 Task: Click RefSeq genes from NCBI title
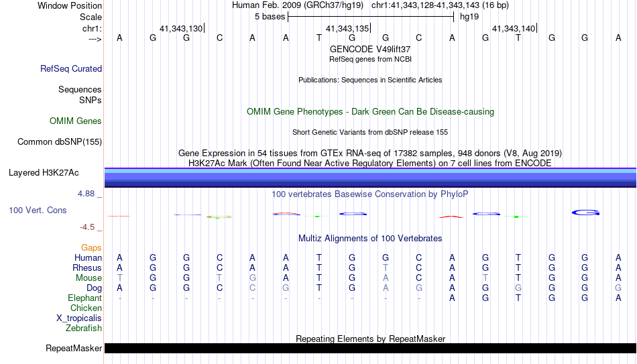click(370, 59)
